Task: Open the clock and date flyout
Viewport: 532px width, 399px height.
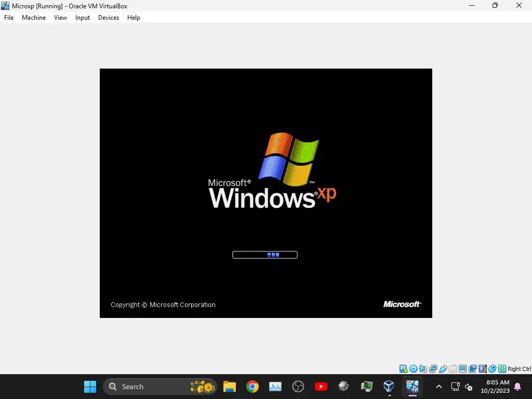Action: [495, 387]
